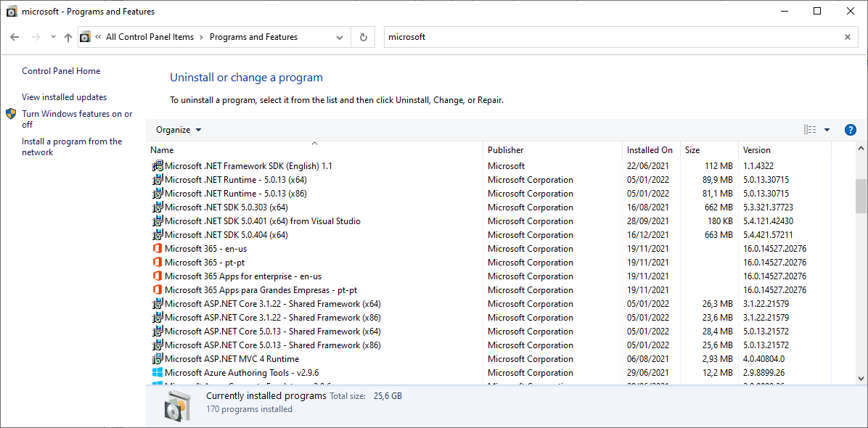Image resolution: width=868 pixels, height=428 pixels.
Task: Go back with the Back arrow
Action: tap(15, 37)
